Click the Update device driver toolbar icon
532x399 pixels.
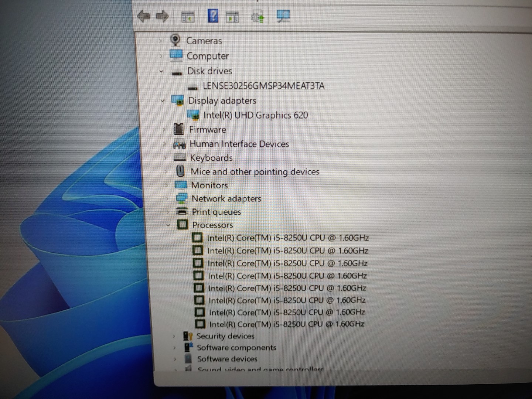coord(258,17)
